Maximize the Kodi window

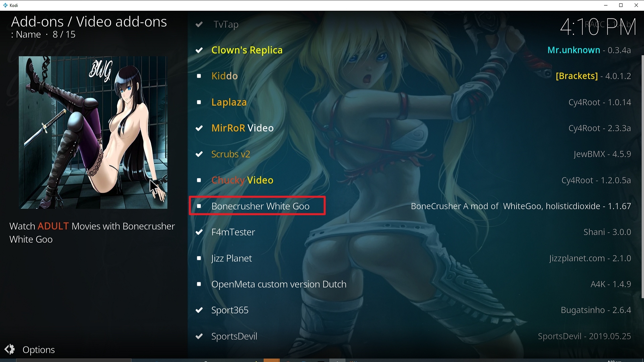pyautogui.click(x=621, y=5)
